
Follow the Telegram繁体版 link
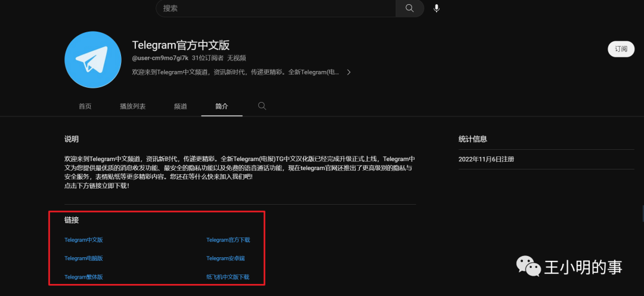coord(84,277)
